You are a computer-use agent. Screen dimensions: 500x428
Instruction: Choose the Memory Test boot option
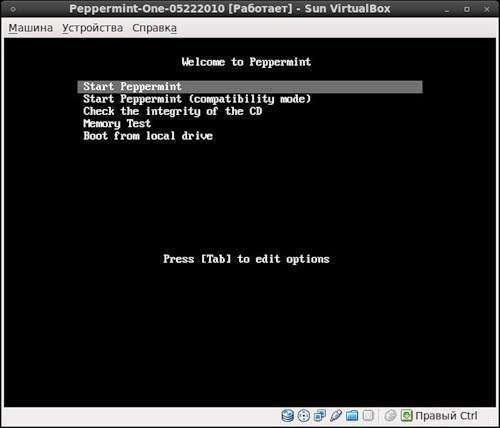coord(117,124)
